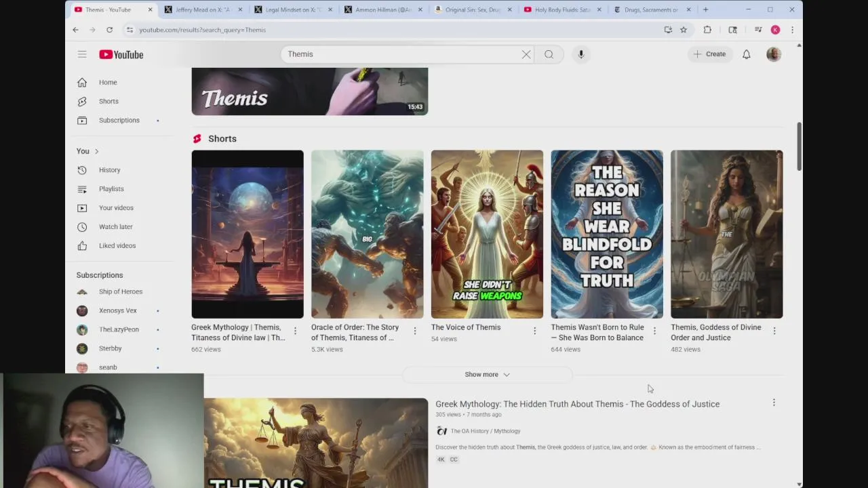This screenshot has height=488, width=868.
Task: Open the Titaness of Divine law short thumbnail
Action: click(x=248, y=235)
